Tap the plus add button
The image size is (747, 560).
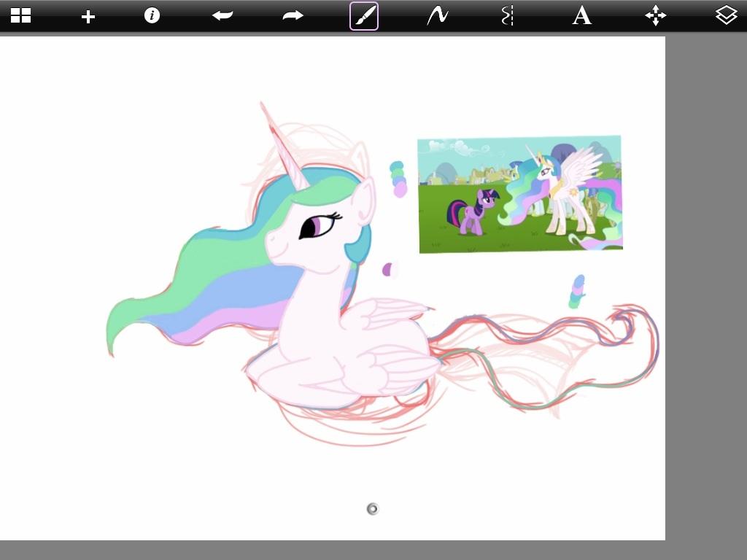[88, 17]
